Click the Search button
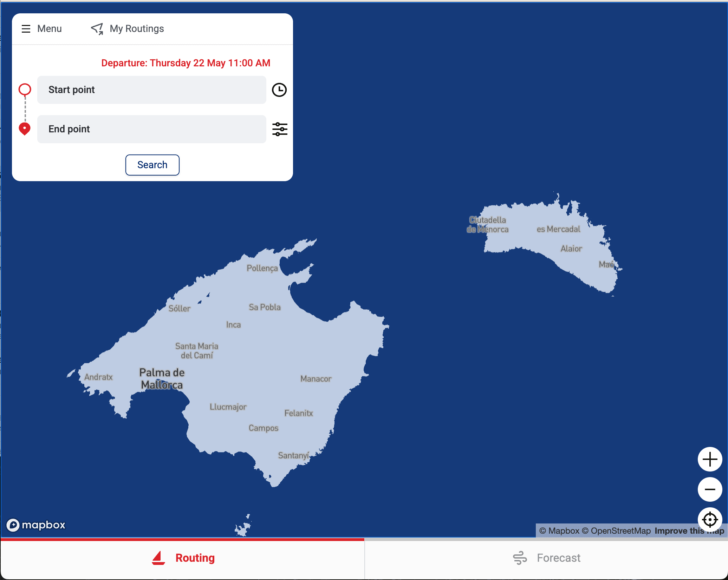This screenshot has height=580, width=728. [x=152, y=165]
